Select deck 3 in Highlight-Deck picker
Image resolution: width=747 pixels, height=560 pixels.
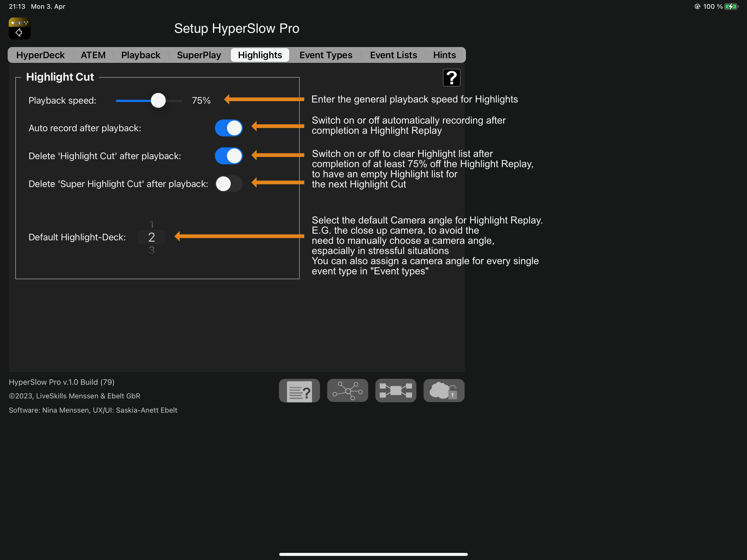pos(152,250)
